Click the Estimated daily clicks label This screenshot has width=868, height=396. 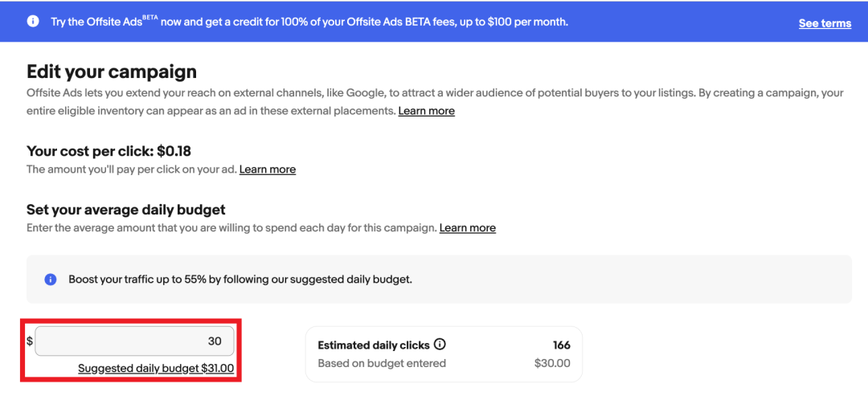tap(374, 345)
